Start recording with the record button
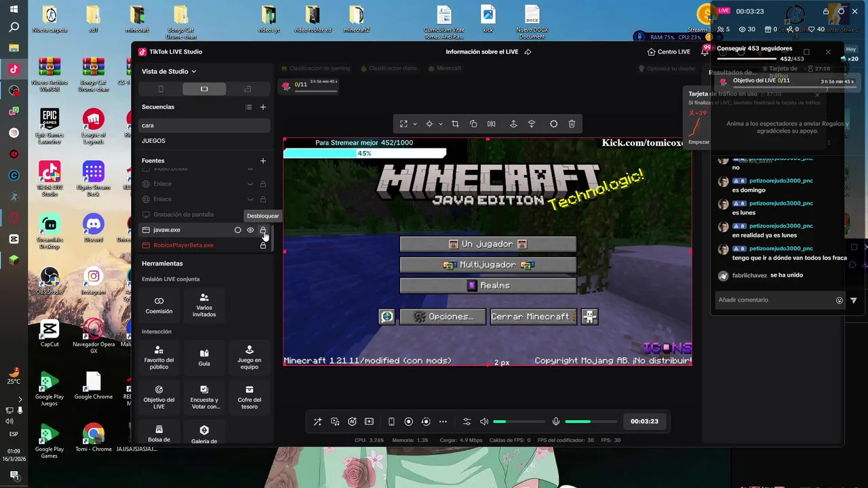The height and width of the screenshot is (488, 868). 408,422
